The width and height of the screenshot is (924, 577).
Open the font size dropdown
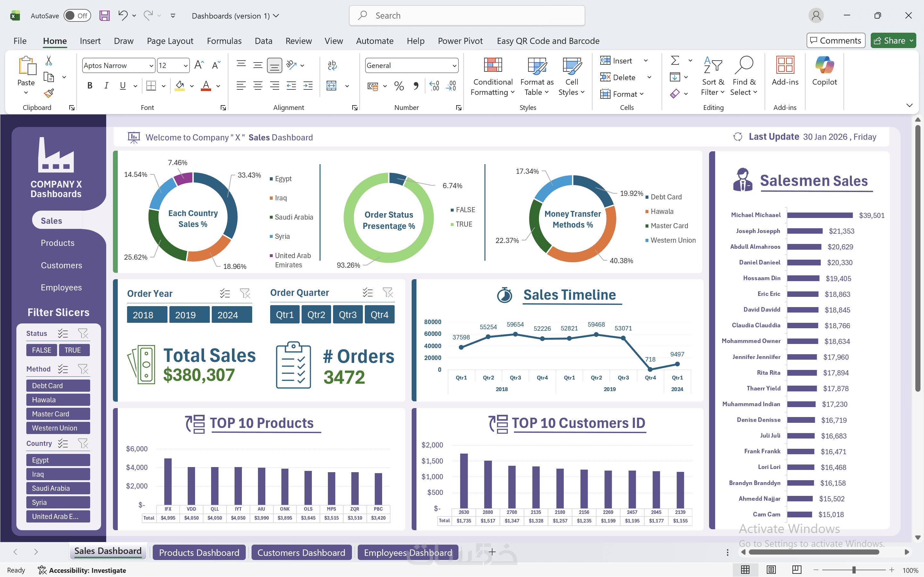[x=185, y=66]
